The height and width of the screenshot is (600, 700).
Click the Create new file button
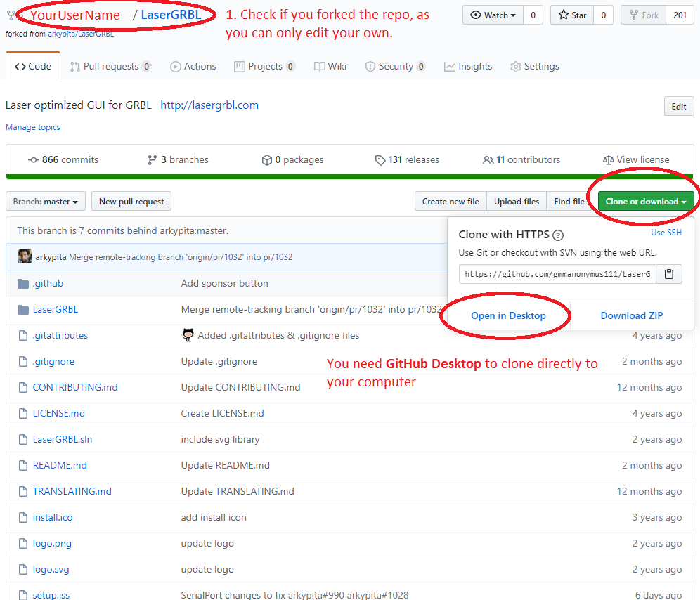[x=451, y=202]
